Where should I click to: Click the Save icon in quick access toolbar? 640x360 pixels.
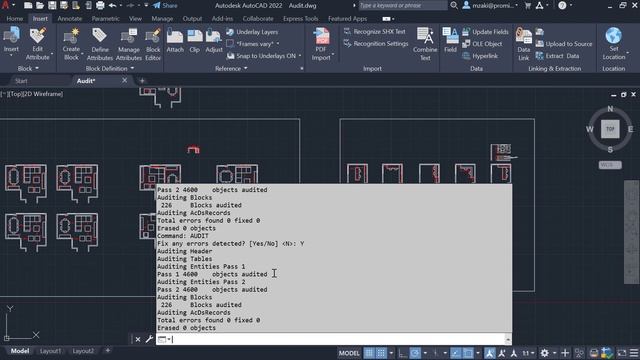52,5
